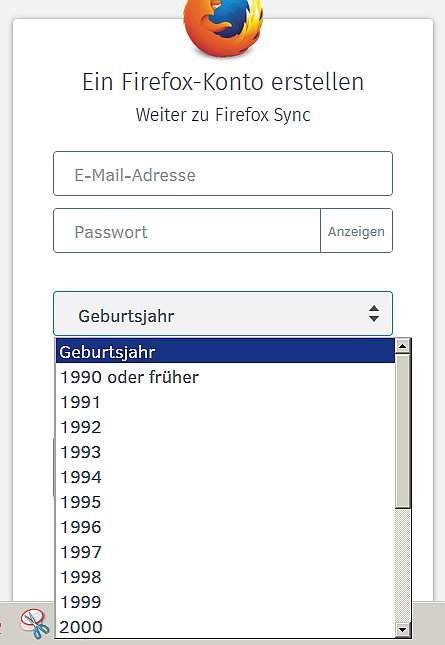The width and height of the screenshot is (445, 645).
Task: Open the Snipping Tool taskbar icon
Action: (35, 624)
